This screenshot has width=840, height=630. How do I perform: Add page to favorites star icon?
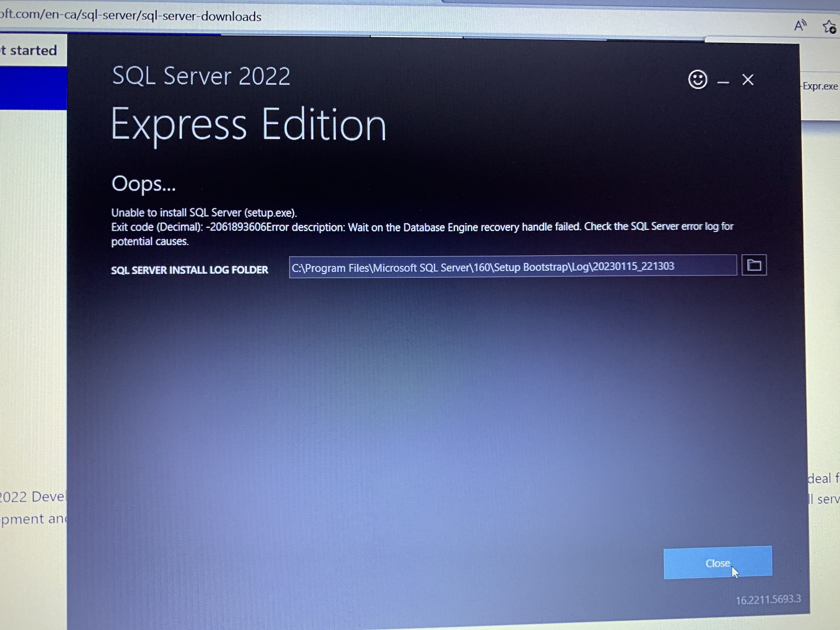point(829,27)
